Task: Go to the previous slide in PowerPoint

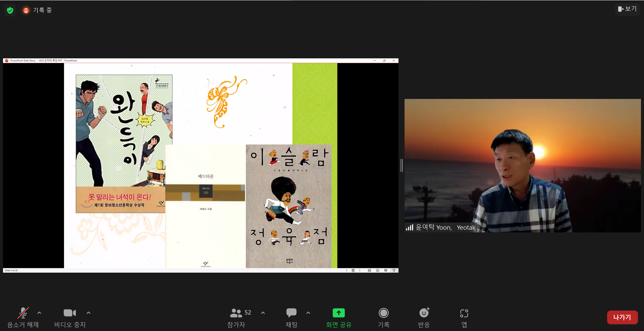Action: tap(346, 270)
